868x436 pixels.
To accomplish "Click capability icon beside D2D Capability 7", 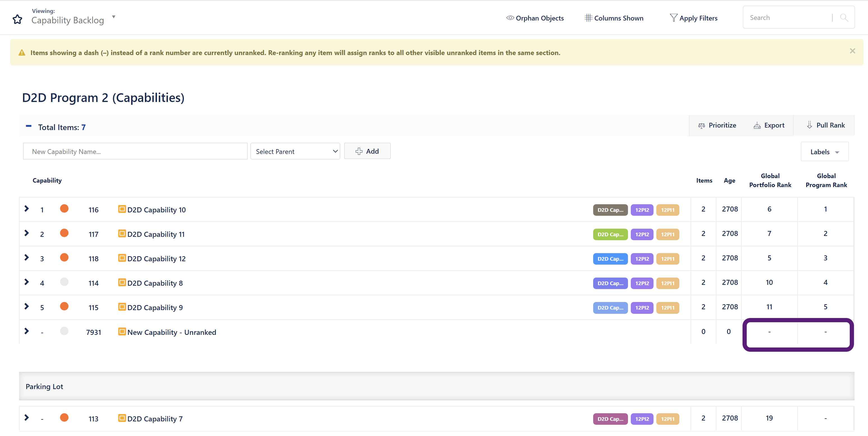I will 122,418.
